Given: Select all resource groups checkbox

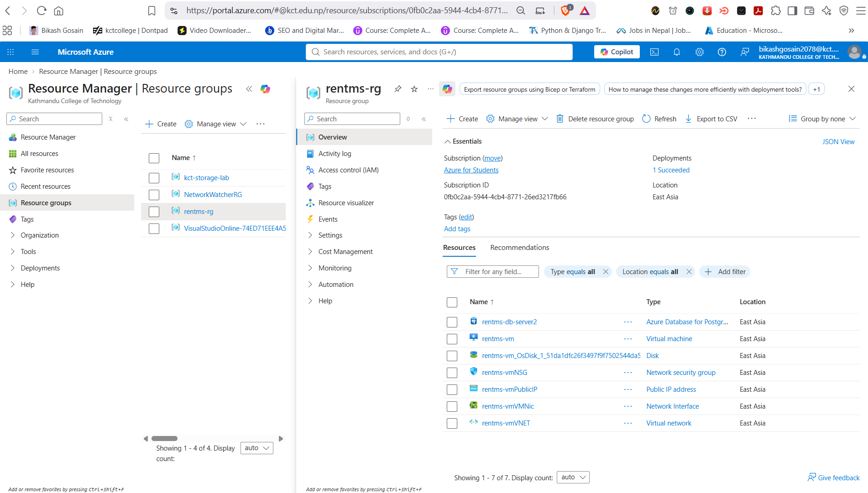Looking at the screenshot, I should click(154, 158).
